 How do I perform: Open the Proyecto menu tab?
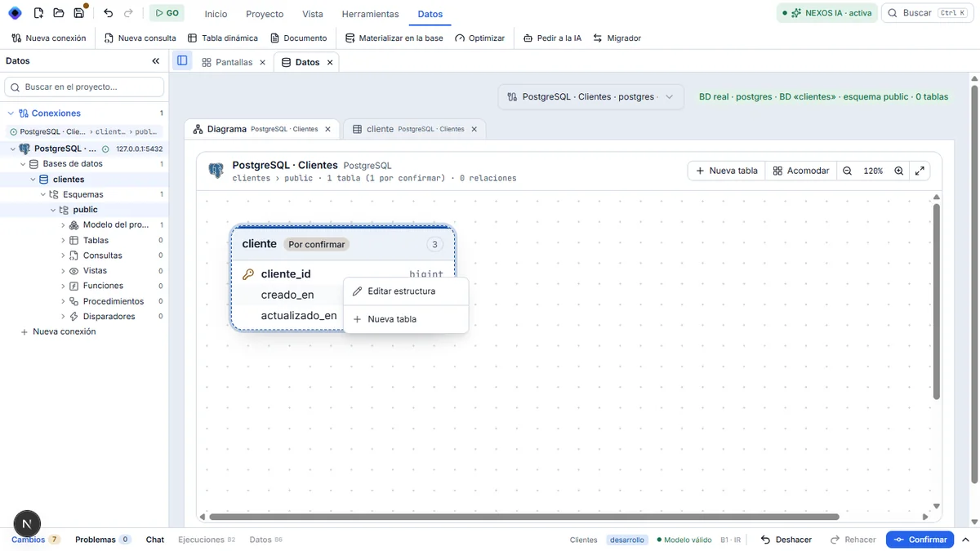click(x=265, y=14)
